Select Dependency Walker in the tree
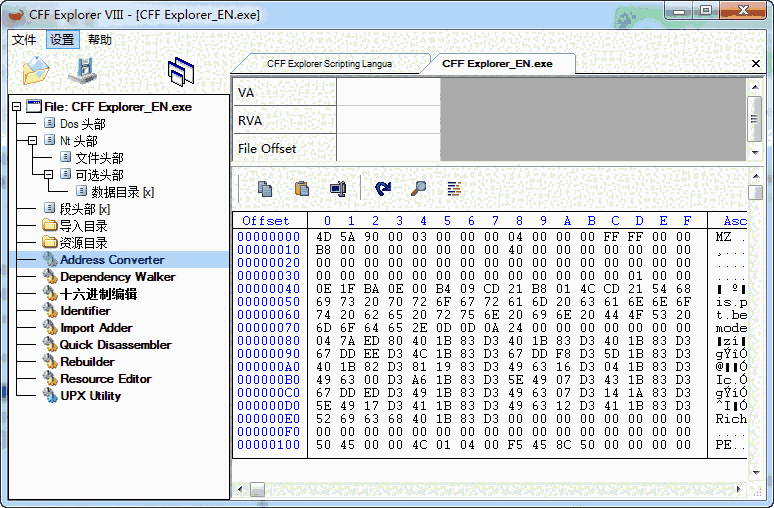 pos(117,277)
